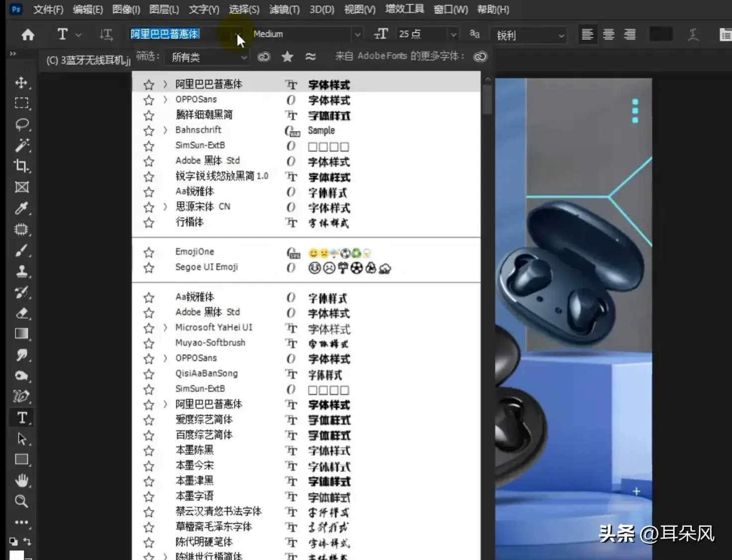Select the Horizontal Type tool in the toolbox

tap(21, 418)
